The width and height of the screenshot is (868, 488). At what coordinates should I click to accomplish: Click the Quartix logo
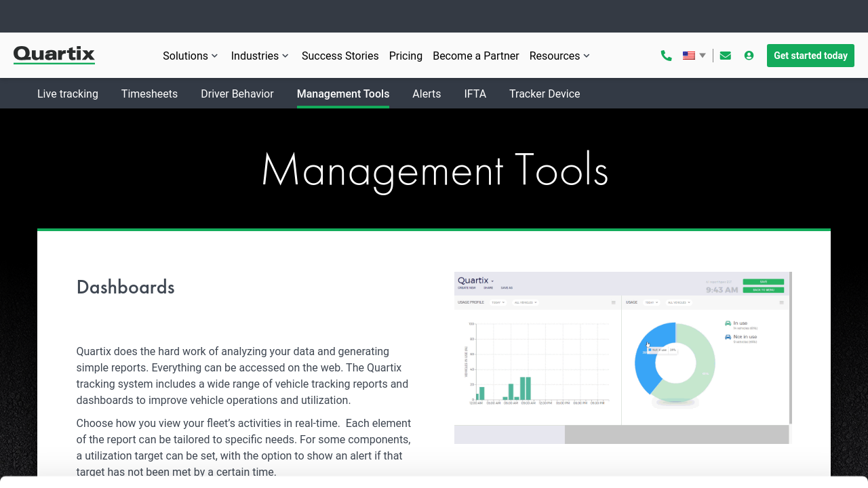tap(54, 55)
